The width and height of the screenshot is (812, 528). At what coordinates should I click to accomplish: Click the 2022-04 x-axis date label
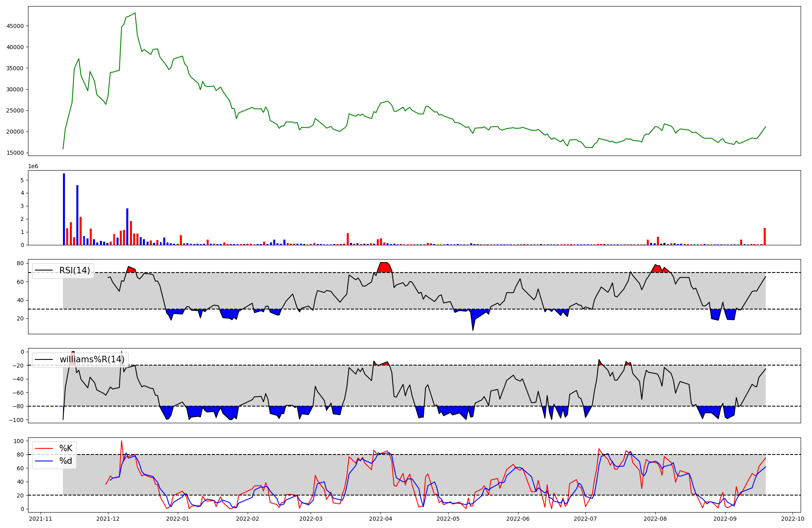click(380, 519)
